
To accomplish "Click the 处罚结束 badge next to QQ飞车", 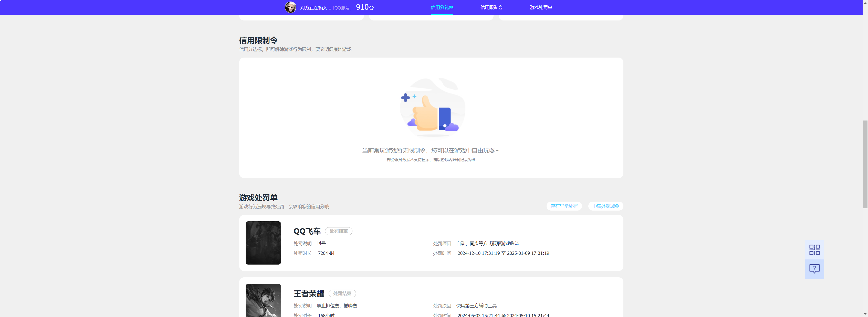I will pos(338,231).
